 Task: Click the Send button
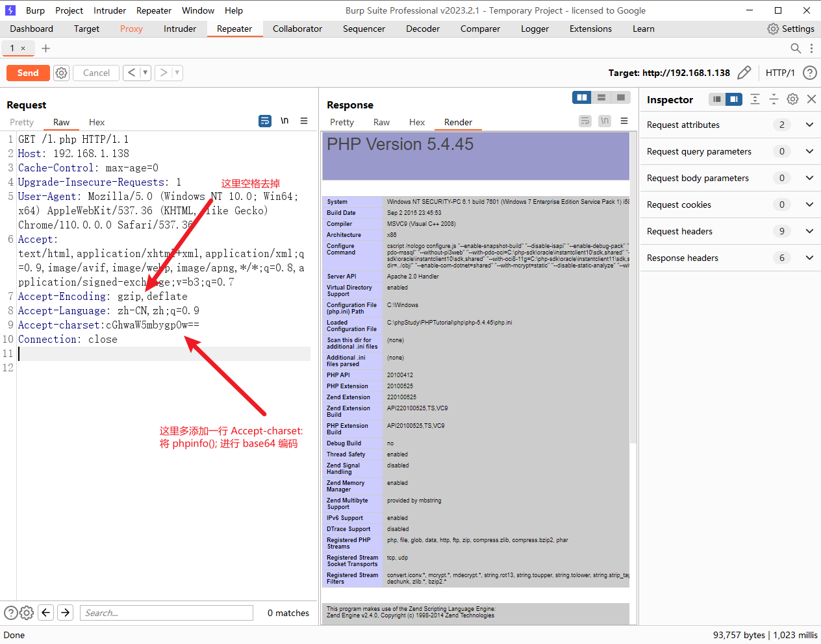[x=28, y=73]
